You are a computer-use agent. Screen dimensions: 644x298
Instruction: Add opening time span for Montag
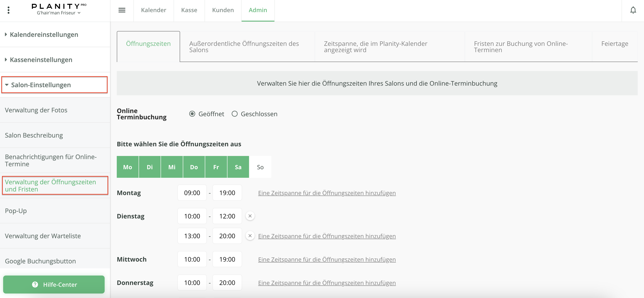pos(326,193)
